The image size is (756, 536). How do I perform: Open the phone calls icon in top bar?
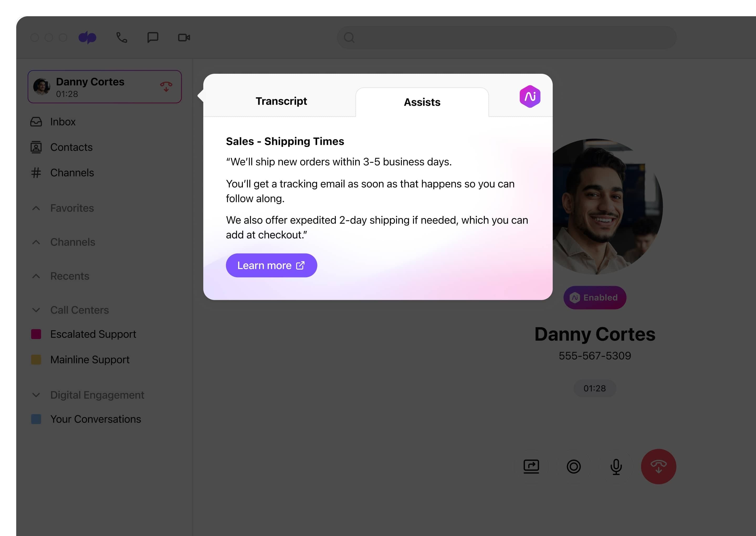(122, 38)
